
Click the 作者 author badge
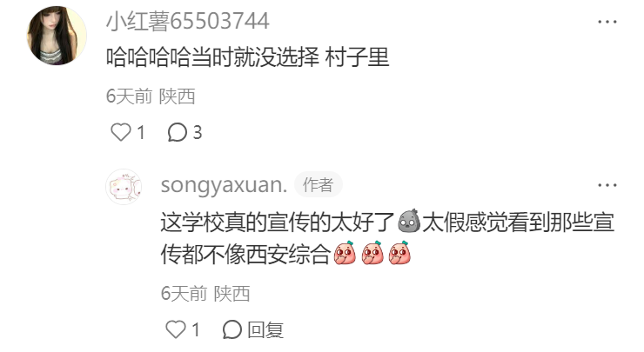[x=319, y=184]
